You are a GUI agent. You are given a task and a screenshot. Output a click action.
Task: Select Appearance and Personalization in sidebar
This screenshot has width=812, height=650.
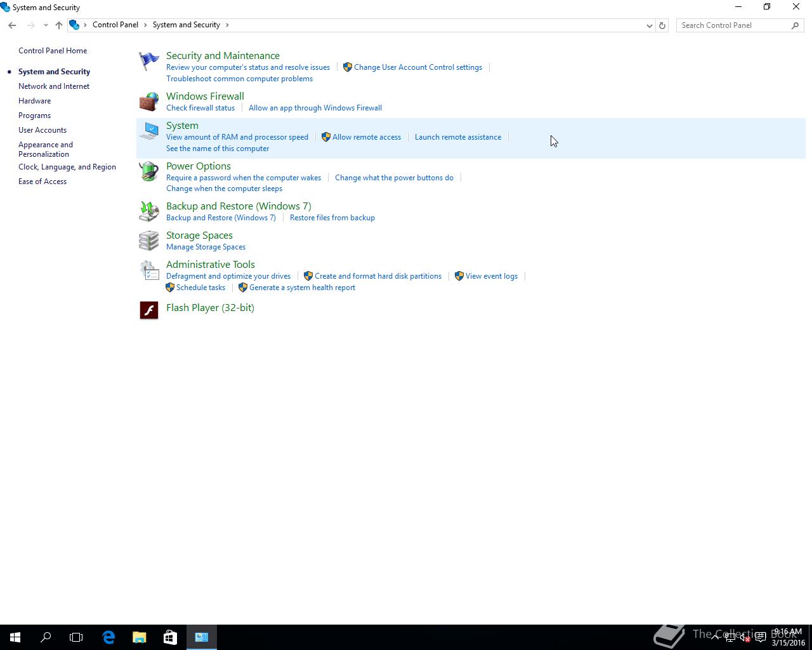(46, 149)
